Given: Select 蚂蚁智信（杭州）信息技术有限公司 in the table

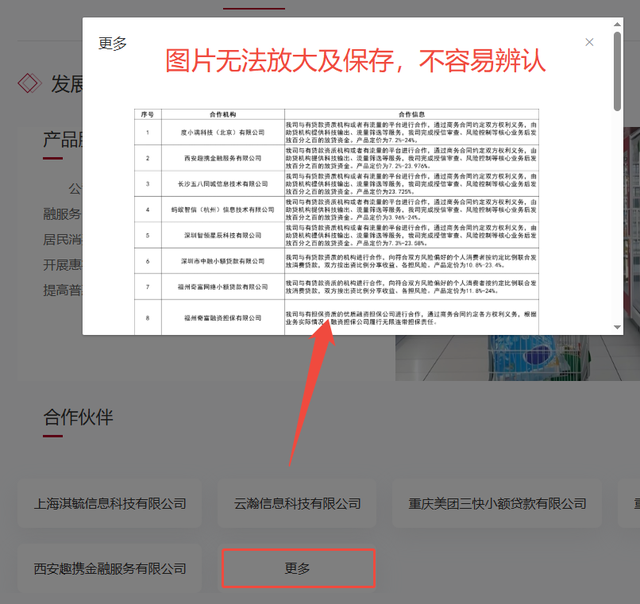Looking at the screenshot, I should (223, 209).
